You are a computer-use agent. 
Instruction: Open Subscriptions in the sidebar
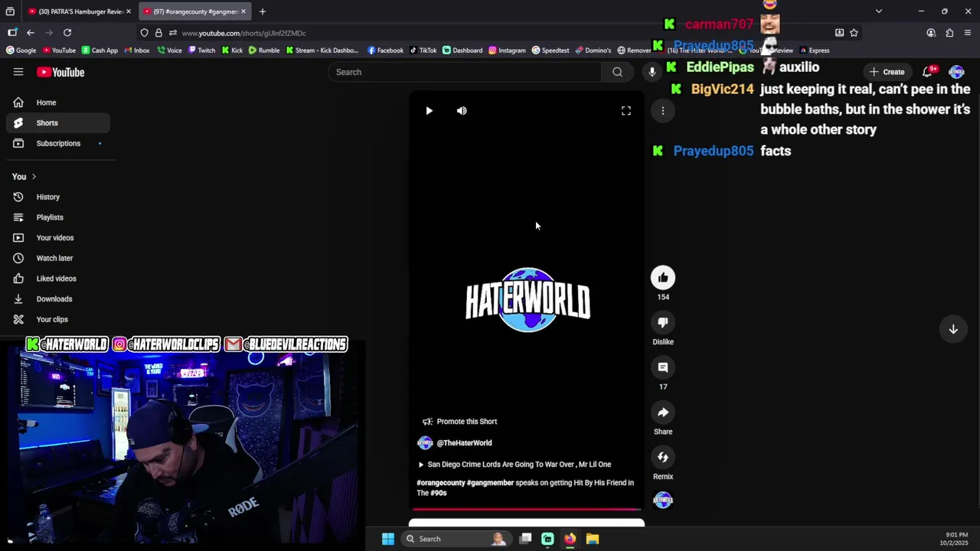click(x=57, y=143)
